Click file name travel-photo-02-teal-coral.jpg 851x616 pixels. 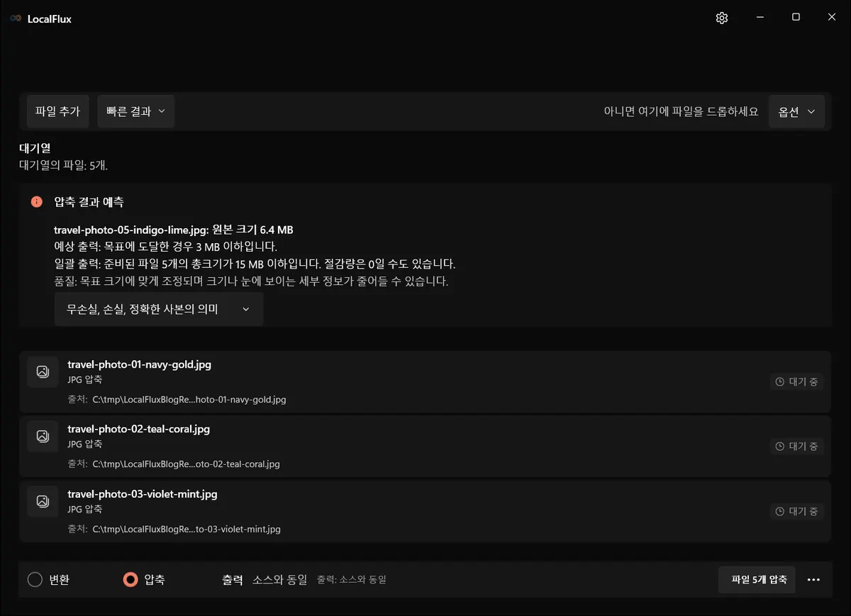click(138, 430)
